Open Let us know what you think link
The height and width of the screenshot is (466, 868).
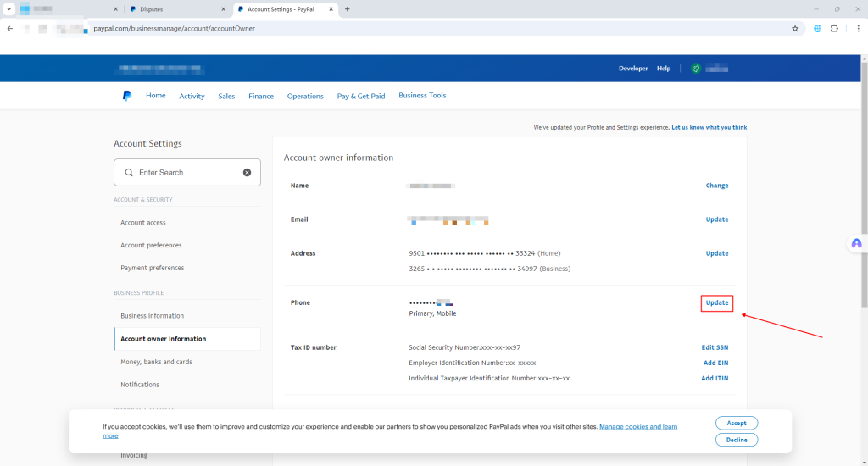(709, 127)
